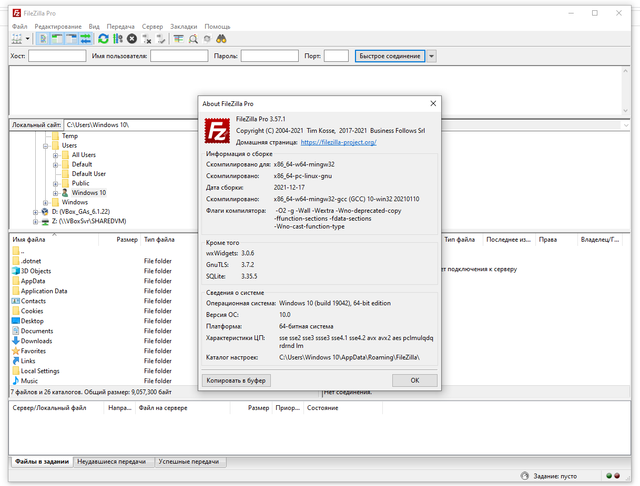Toggle the remote directory tree display
The image size is (640, 486).
click(71, 39)
